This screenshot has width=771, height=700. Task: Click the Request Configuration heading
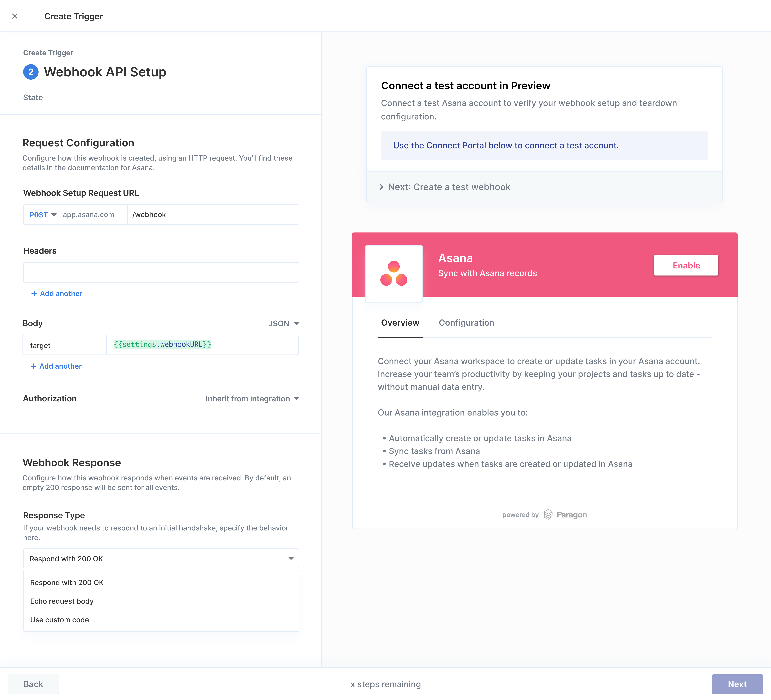pos(78,143)
